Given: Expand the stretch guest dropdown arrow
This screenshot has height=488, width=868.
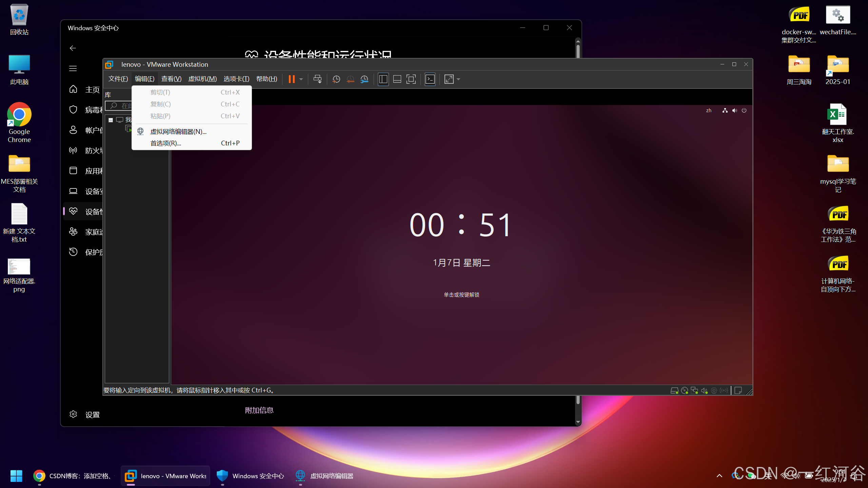Looking at the screenshot, I should 458,79.
